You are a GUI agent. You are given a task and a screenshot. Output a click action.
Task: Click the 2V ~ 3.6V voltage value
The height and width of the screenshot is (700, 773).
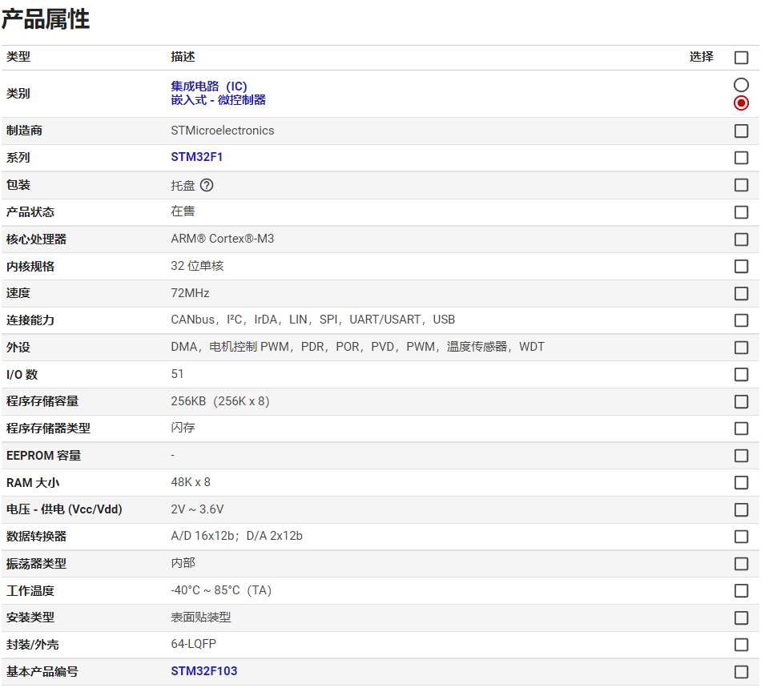(197, 509)
